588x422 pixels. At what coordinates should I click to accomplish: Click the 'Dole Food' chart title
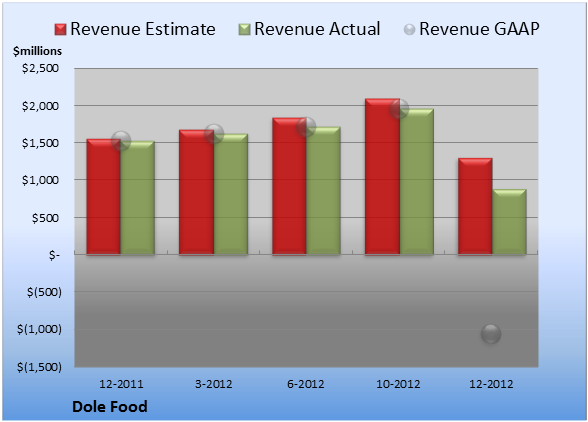(x=110, y=407)
